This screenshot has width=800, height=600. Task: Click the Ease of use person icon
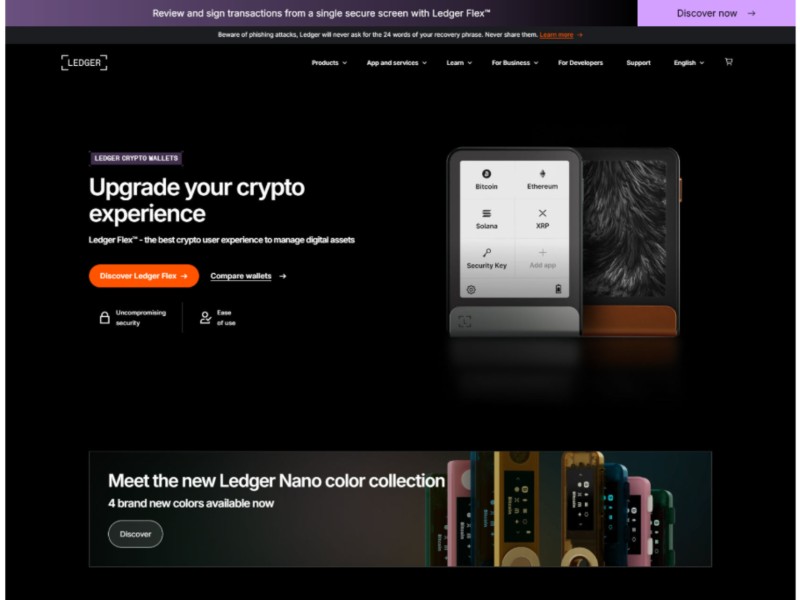(205, 317)
